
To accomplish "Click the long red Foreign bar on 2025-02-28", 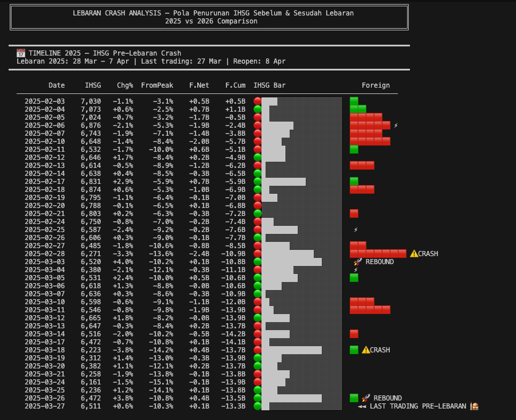I will tap(378, 254).
